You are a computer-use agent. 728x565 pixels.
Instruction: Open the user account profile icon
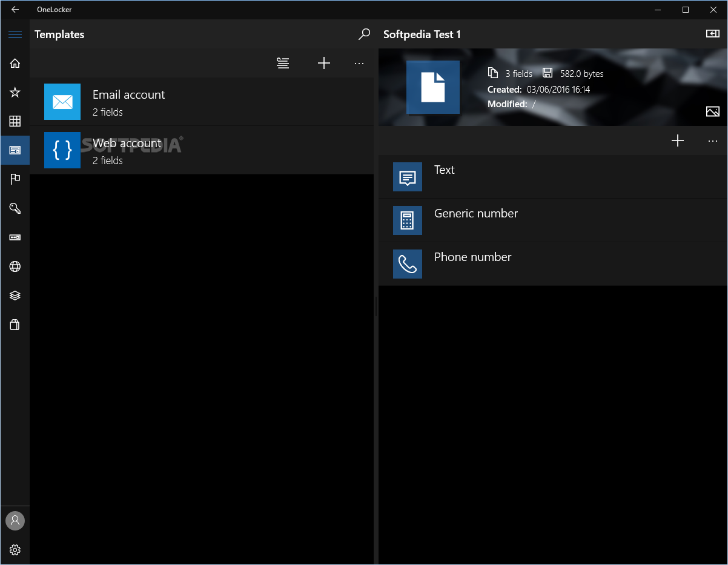15,520
